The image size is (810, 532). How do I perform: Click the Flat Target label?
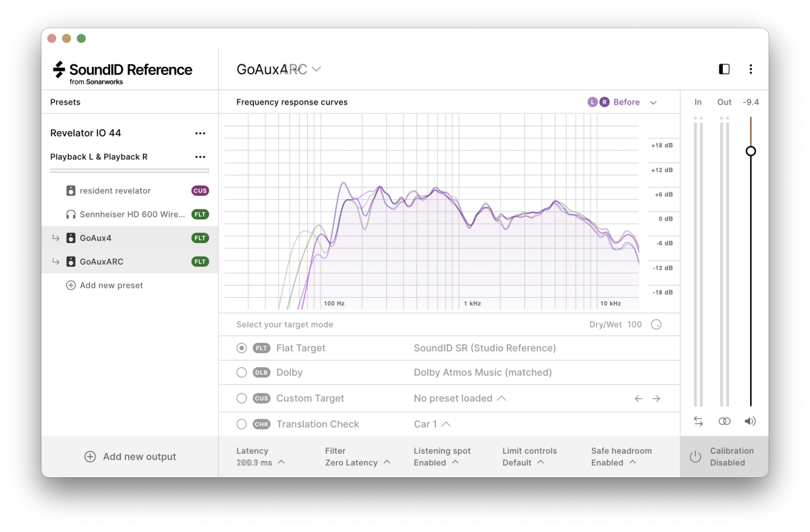(x=301, y=348)
